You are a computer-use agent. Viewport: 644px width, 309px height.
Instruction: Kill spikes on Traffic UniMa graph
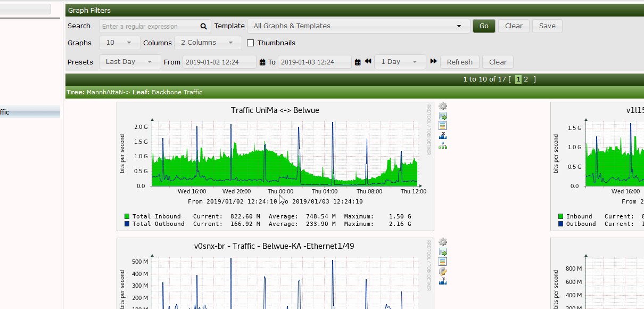coord(443,135)
